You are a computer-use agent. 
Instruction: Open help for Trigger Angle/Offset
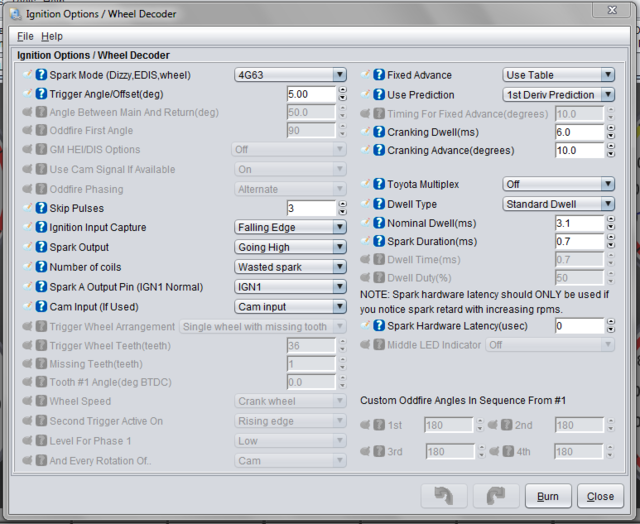(x=41, y=94)
